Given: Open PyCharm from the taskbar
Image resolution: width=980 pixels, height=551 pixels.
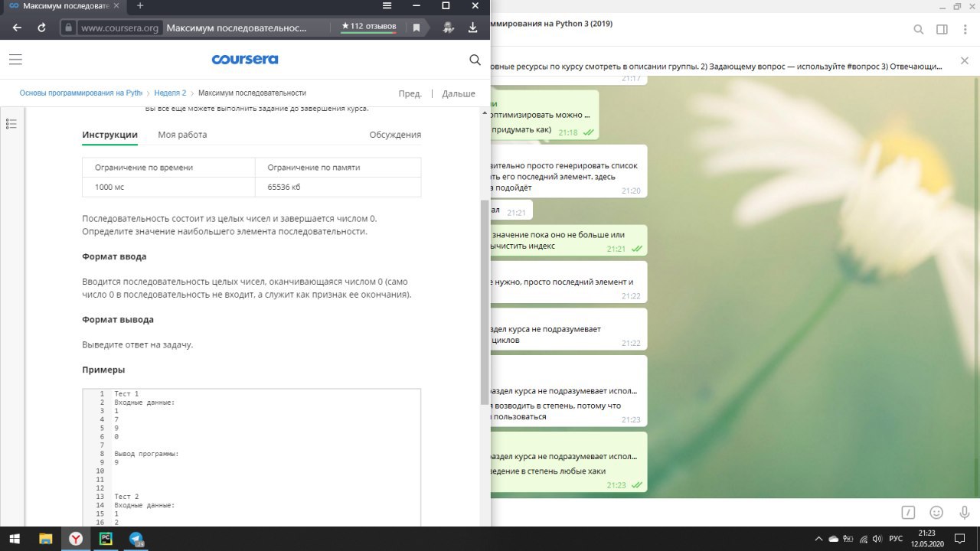Looking at the screenshot, I should point(106,539).
